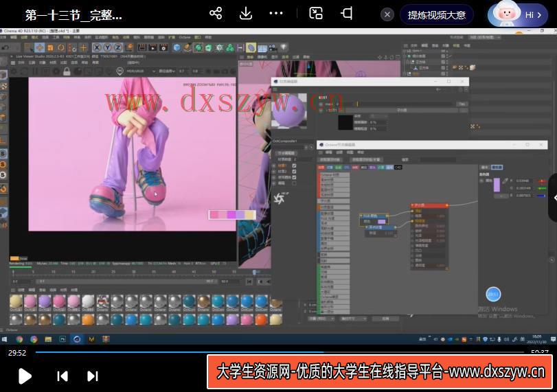The image size is (557, 392).
Task: Open File Explorer from the Windows taskbar
Action: [x=48, y=339]
